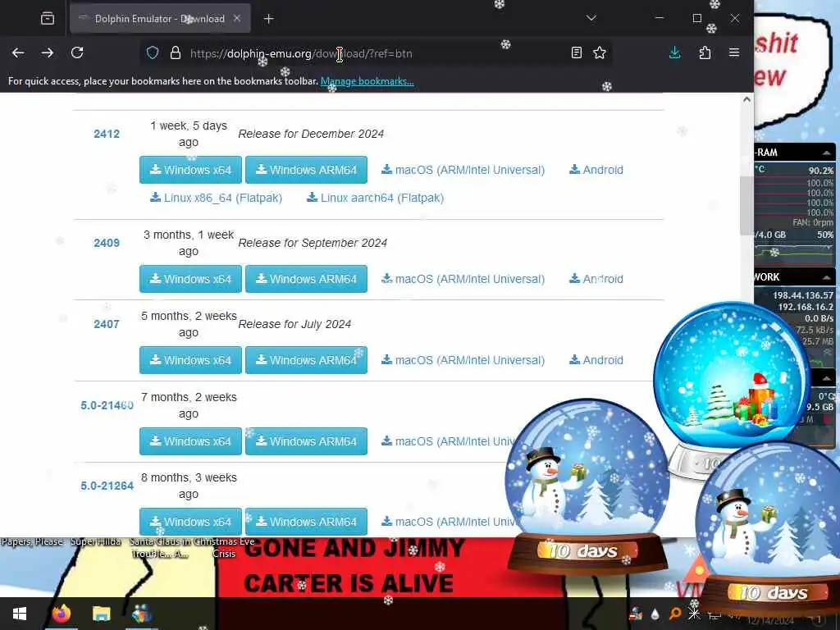Image resolution: width=840 pixels, height=630 pixels.
Task: Open the tracking protection shield panel
Action: (x=153, y=53)
